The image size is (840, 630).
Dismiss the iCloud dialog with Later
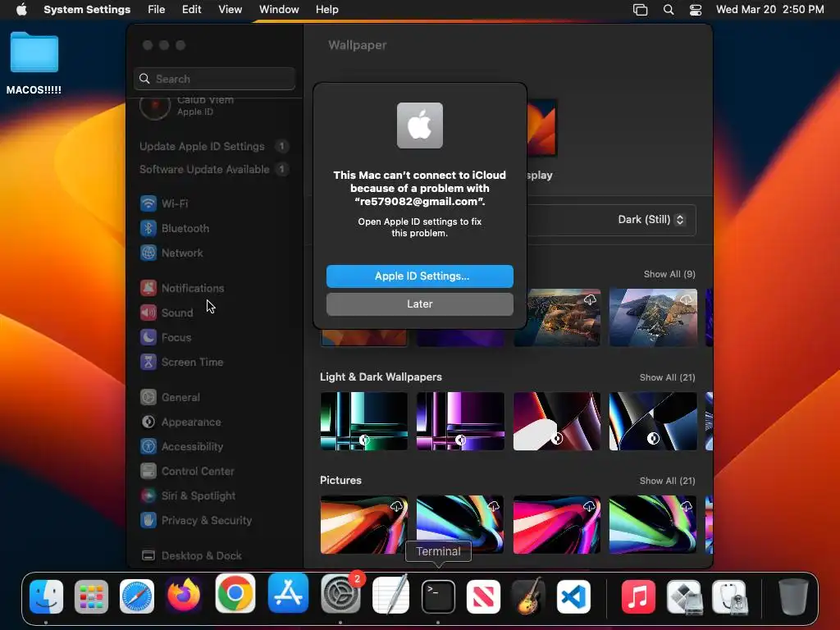click(419, 304)
